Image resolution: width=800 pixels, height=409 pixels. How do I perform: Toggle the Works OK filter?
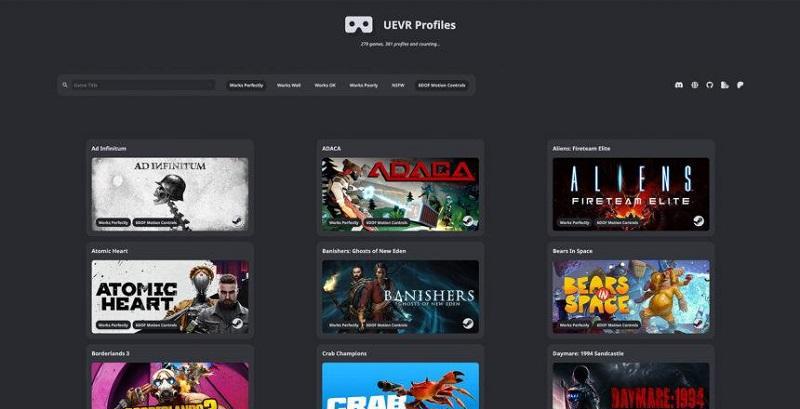pos(325,85)
